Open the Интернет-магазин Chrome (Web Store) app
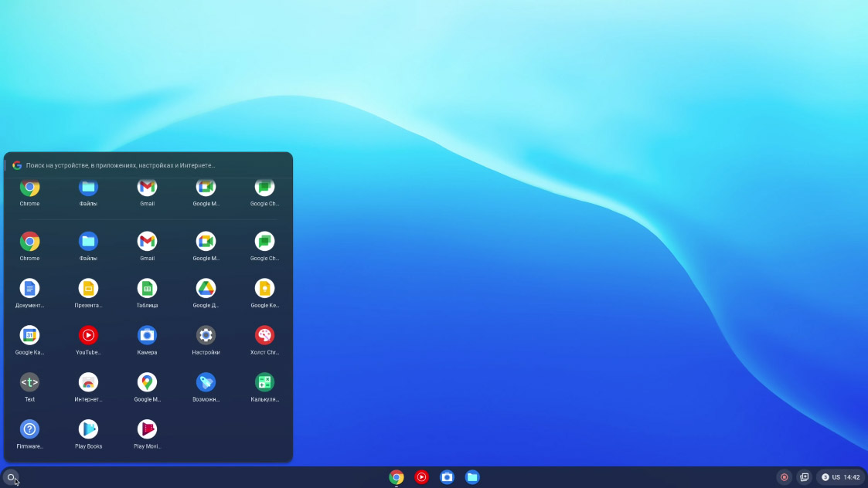 point(89,382)
